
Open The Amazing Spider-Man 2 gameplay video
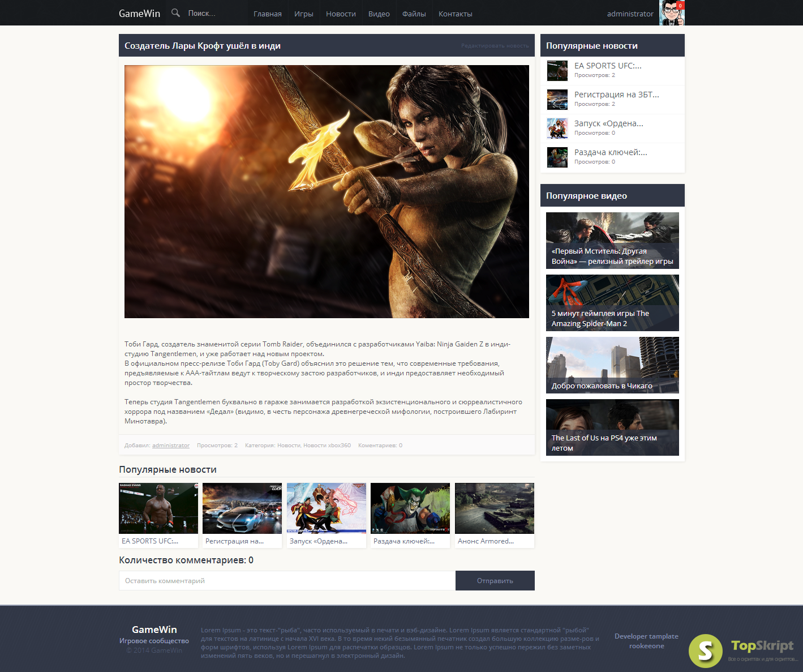[612, 303]
